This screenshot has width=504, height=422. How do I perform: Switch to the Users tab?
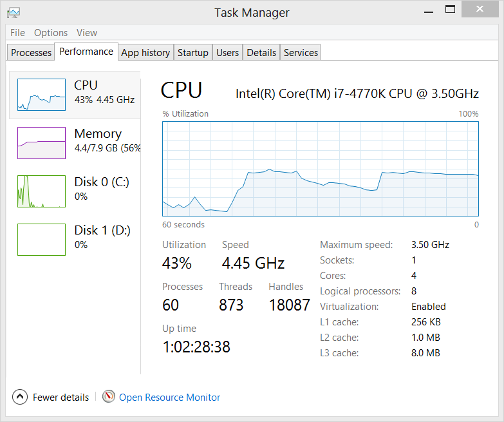point(228,52)
